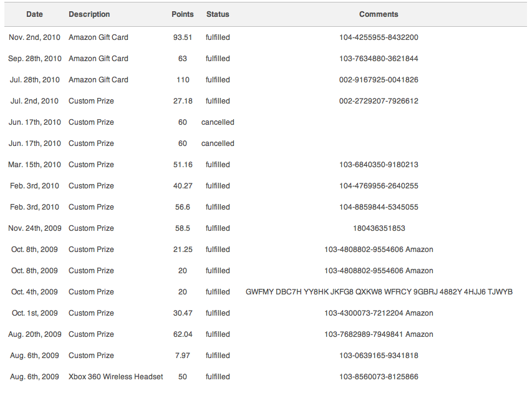Click the Points column header

click(183, 14)
